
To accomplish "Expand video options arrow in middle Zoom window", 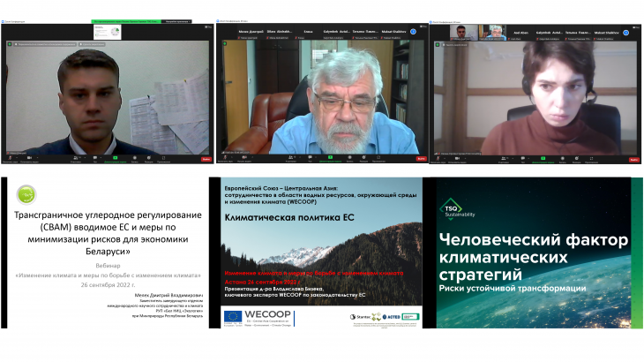I will pyautogui.click(x=252, y=157).
